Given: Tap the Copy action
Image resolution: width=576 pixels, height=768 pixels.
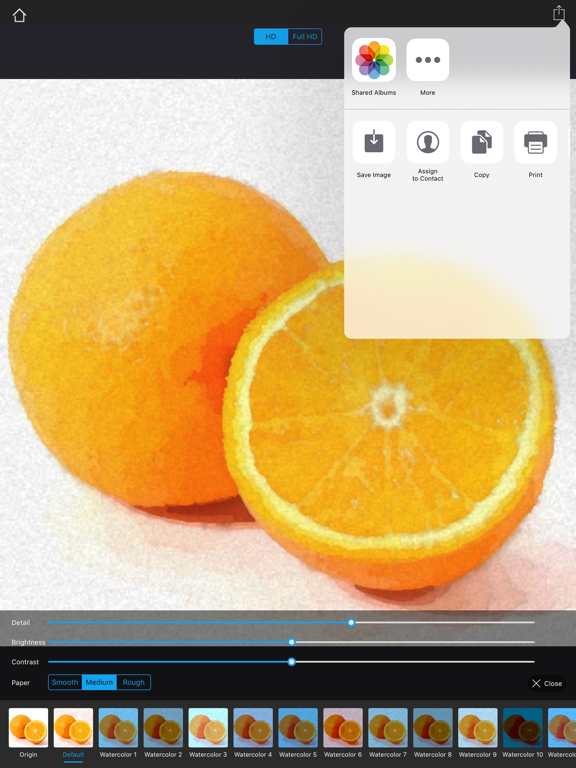Looking at the screenshot, I should point(481,142).
